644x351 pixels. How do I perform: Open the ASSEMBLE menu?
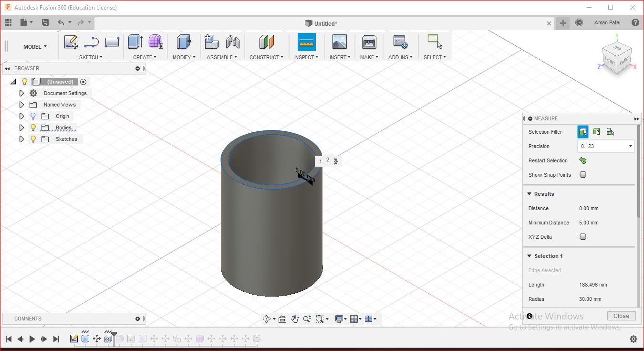[223, 57]
